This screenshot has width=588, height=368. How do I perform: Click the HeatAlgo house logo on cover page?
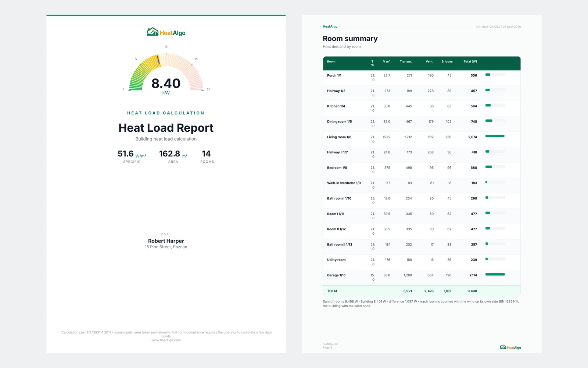click(166, 32)
